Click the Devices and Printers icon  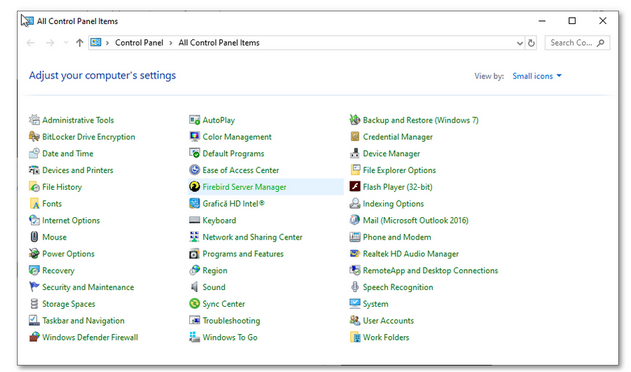coord(35,170)
